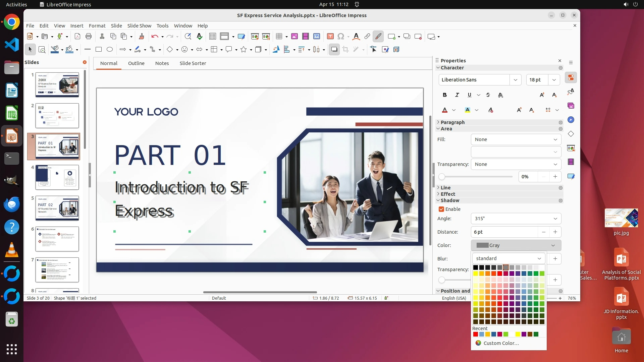
Task: Click the Custom Color… button
Action: [501, 343]
